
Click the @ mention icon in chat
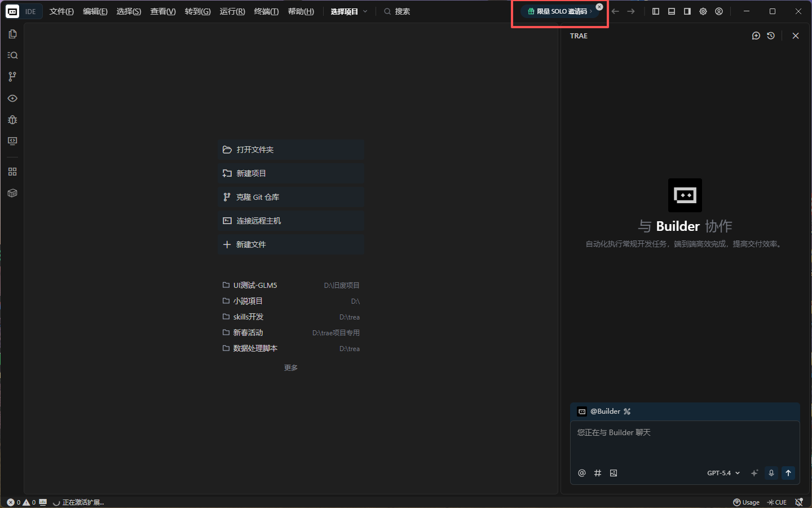582,473
